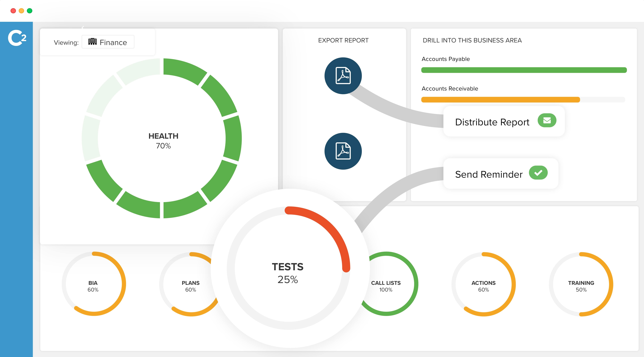Screen dimensions: 644x357
Task: Click the Distribute Report button
Action: 492,122
